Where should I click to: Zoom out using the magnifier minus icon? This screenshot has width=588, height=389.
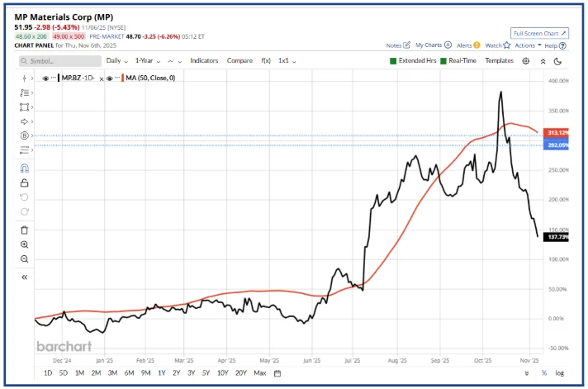coord(25,259)
